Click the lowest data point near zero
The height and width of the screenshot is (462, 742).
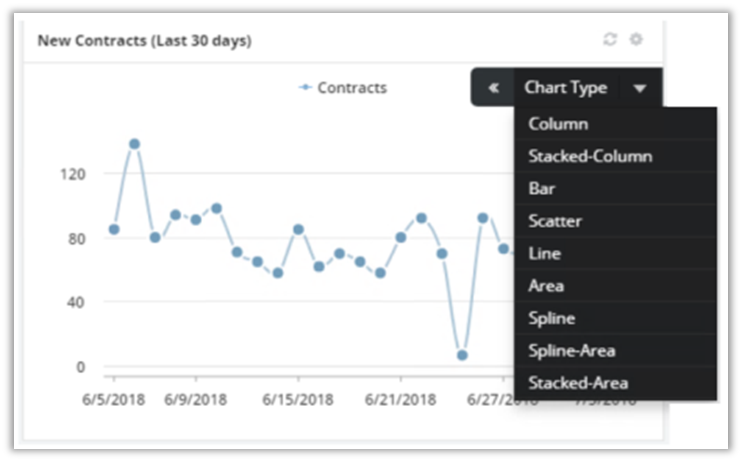pyautogui.click(x=462, y=355)
